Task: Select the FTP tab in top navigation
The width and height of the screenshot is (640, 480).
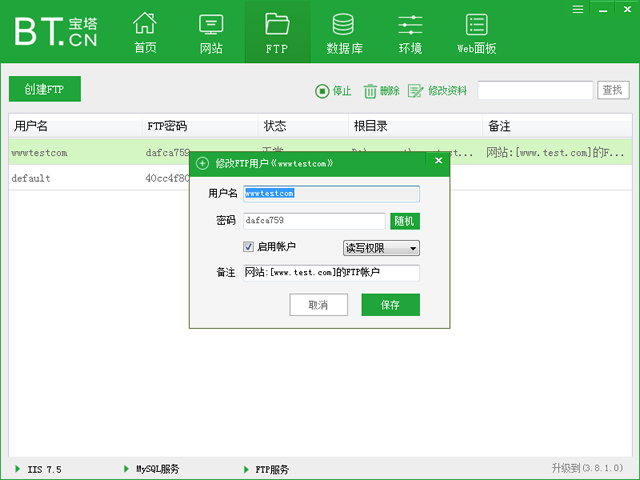Action: pyautogui.click(x=277, y=33)
